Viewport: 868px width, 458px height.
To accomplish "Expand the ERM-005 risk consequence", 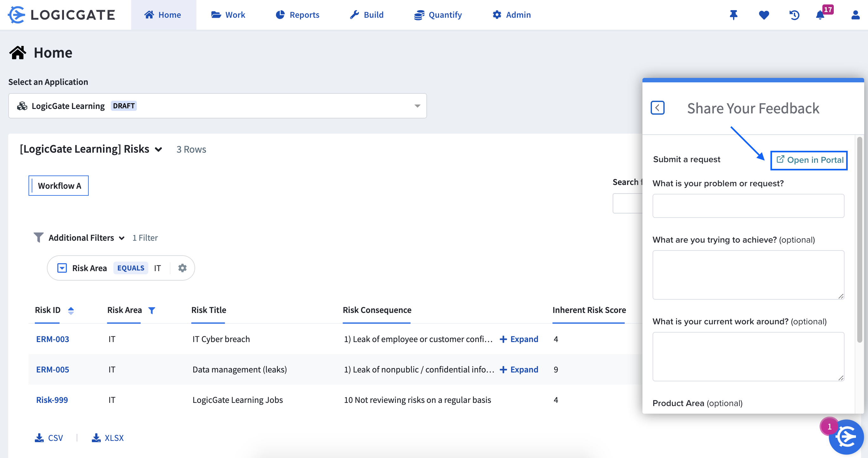I will tap(519, 369).
